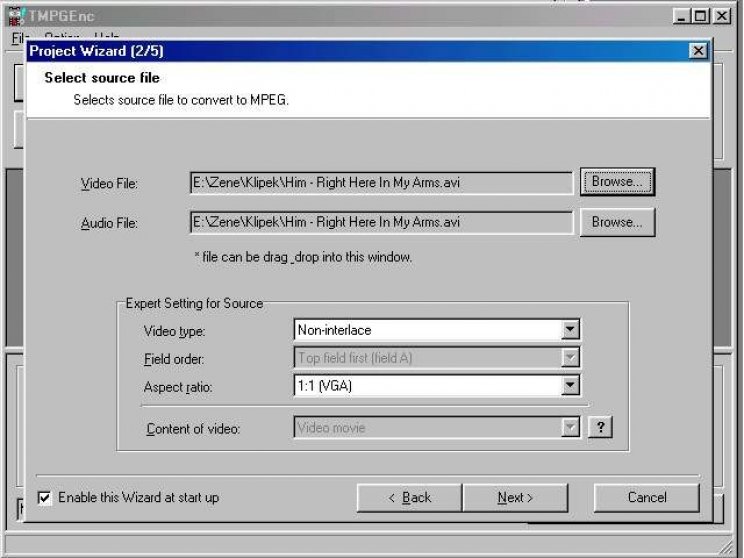744x558 pixels.
Task: Open the File menu in TMPGEnc
Action: tap(19, 37)
